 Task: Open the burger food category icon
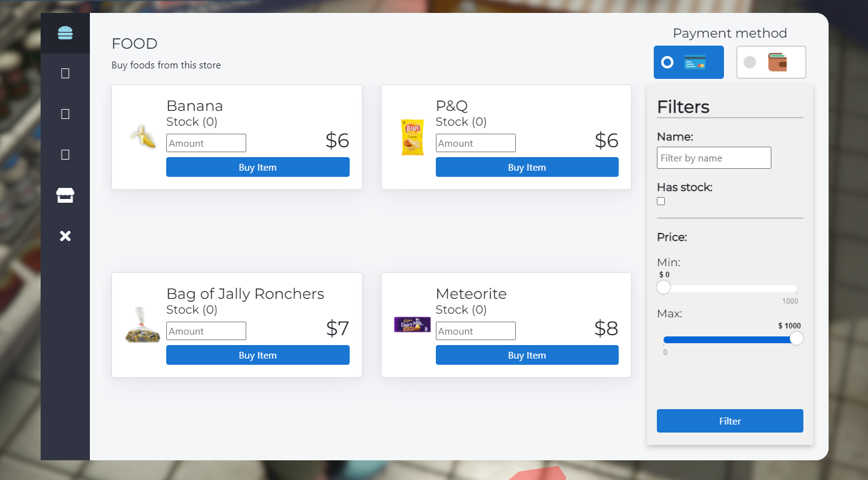click(x=65, y=33)
